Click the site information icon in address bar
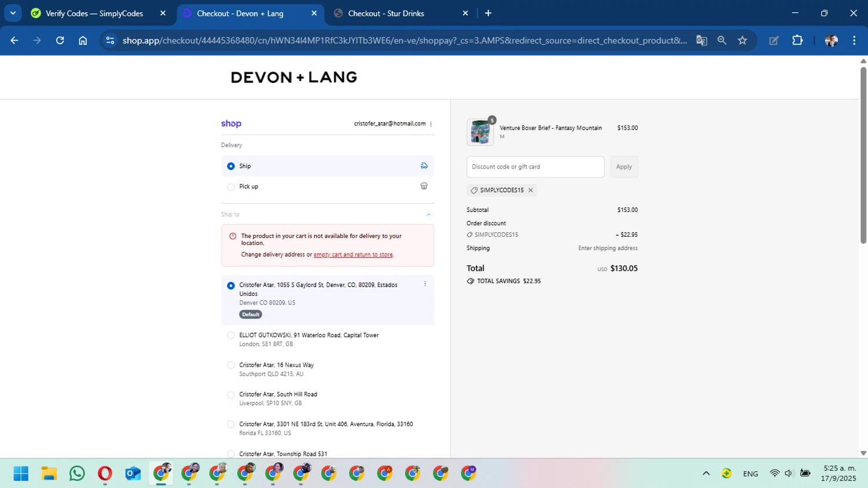Viewport: 868px width, 488px height. 110,41
